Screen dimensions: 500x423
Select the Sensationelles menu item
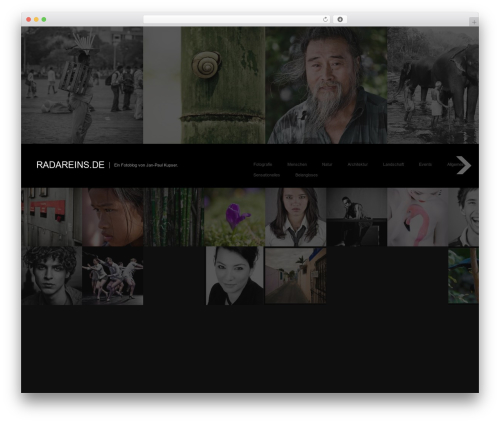coord(267,175)
